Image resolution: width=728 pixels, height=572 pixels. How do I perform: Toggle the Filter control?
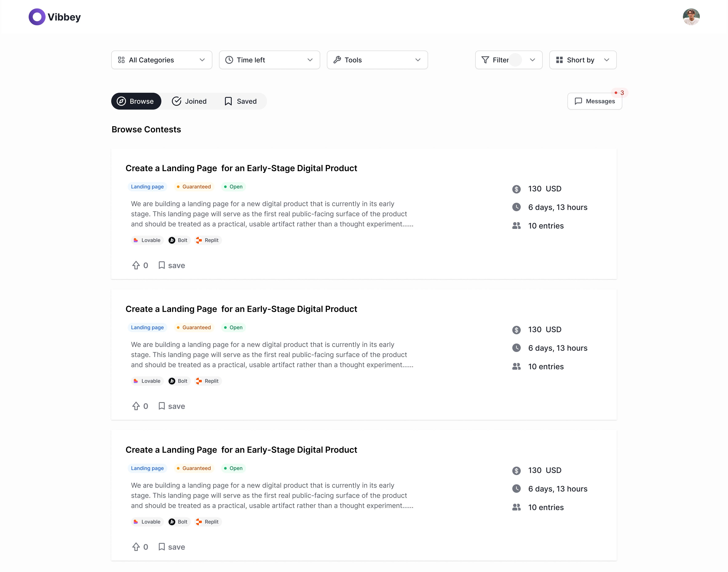[x=509, y=60]
